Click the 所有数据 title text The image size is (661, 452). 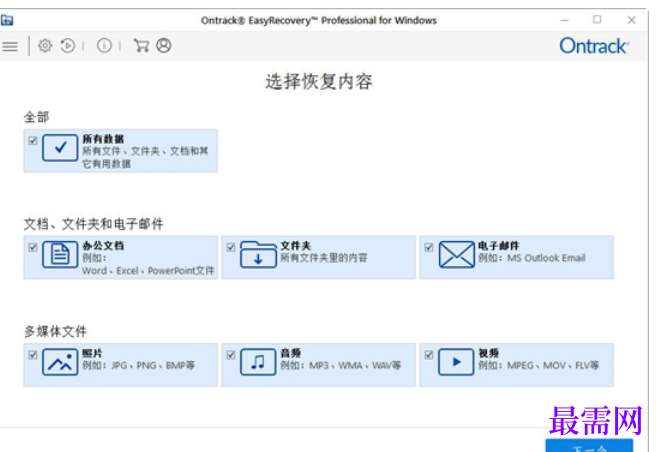pos(103,139)
